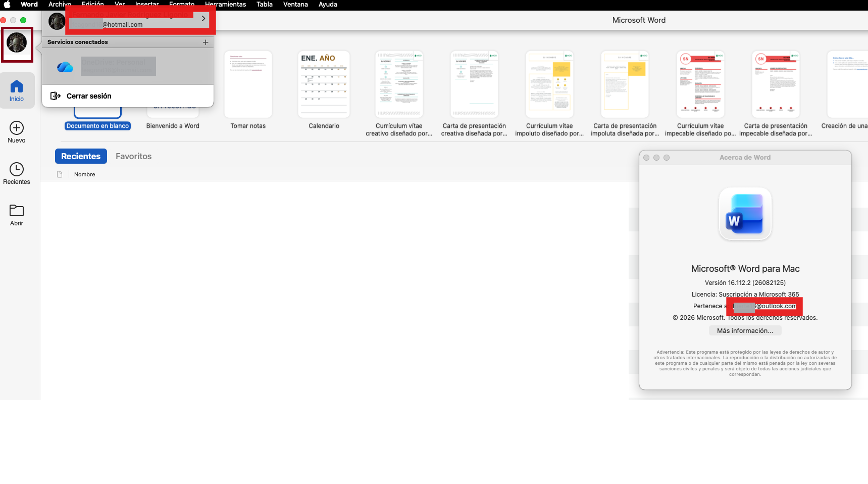This screenshot has width=868, height=484.
Task: Add a connected service with plus icon
Action: [x=206, y=42]
